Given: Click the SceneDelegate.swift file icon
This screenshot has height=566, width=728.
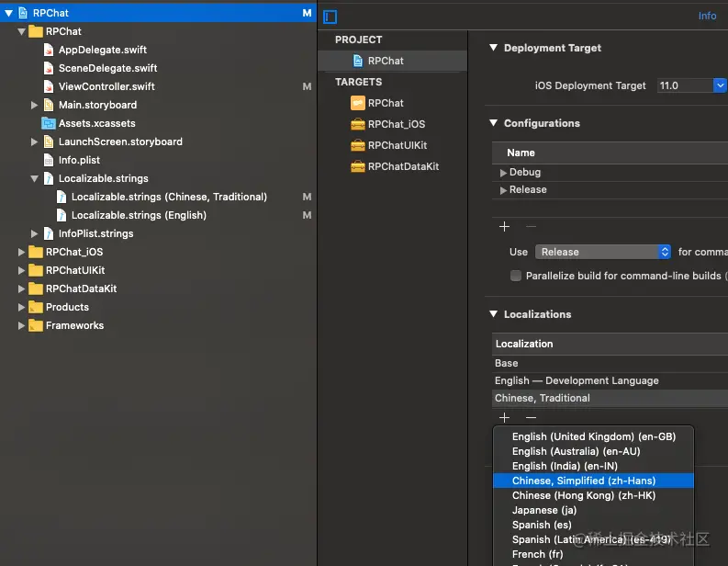Looking at the screenshot, I should [x=49, y=68].
